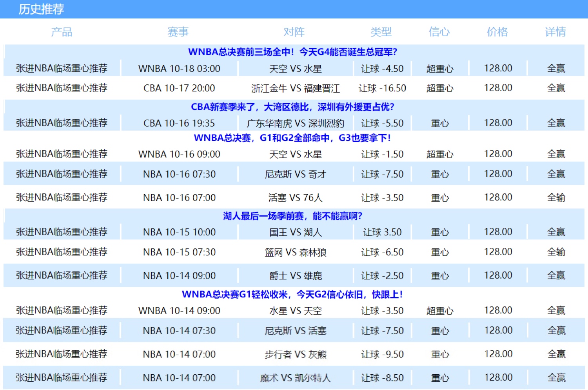This screenshot has height=390, width=588.
Task: Click matchup '水星 VS 天空'
Action: tap(296, 311)
